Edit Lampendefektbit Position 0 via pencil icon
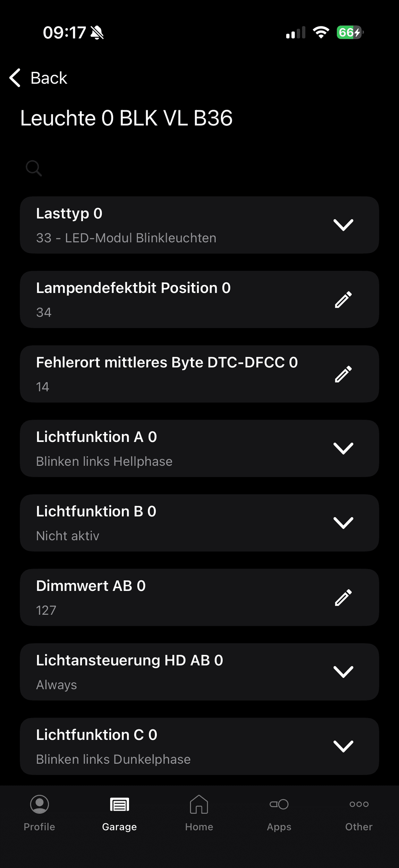The width and height of the screenshot is (399, 868). 343,300
